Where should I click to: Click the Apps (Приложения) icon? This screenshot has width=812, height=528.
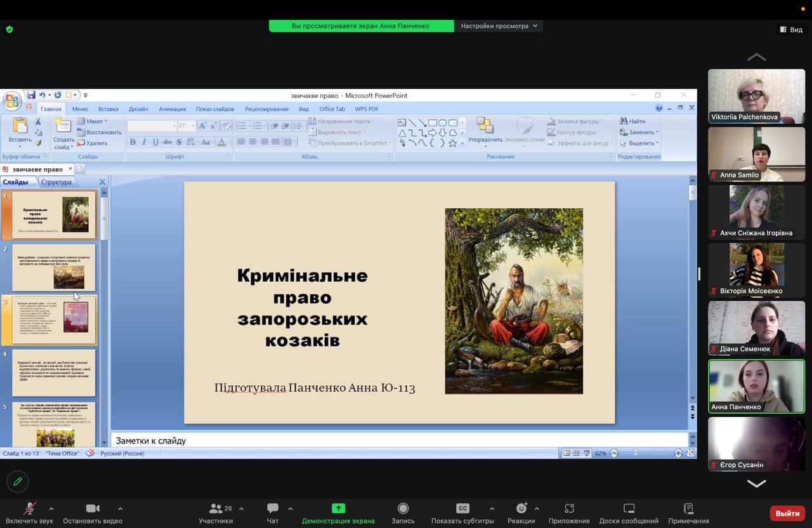click(569, 508)
